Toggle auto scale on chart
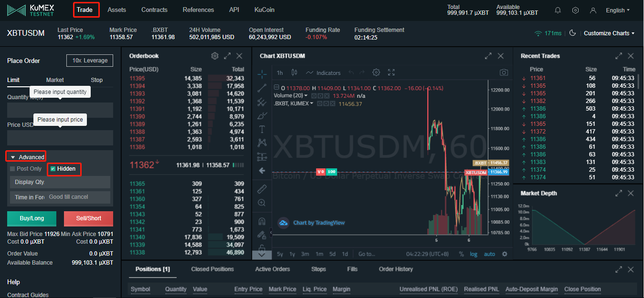 [489, 254]
